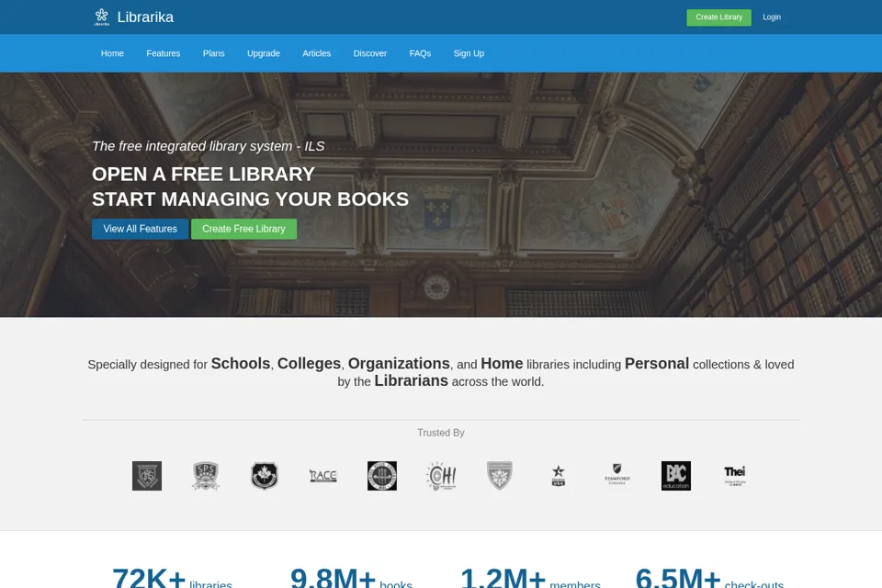The width and height of the screenshot is (882, 588).
Task: Click the maple leaf badge logo
Action: (265, 476)
